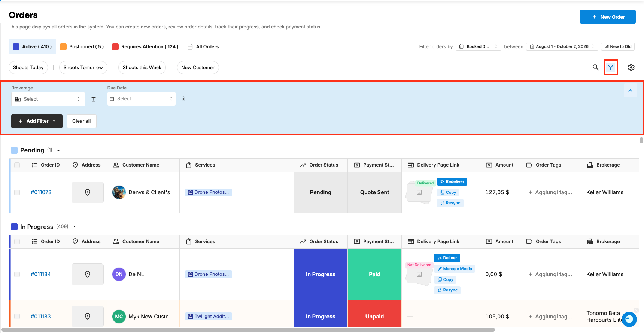The image size is (644, 333).
Task: Apply the Shoots Today quick filter
Action: [x=28, y=68]
